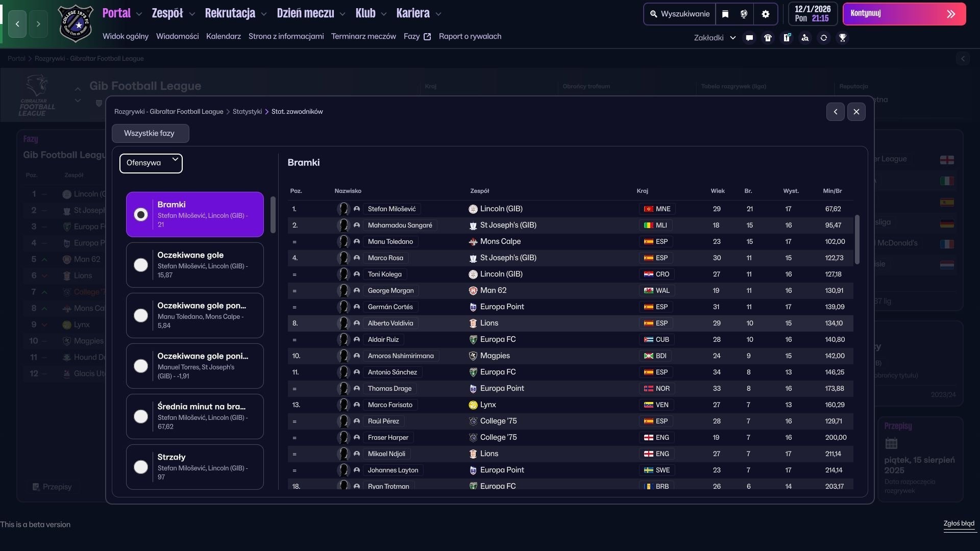Select the Oczekiwane gole radio option
The height and width of the screenshot is (551, 980).
coord(141,265)
